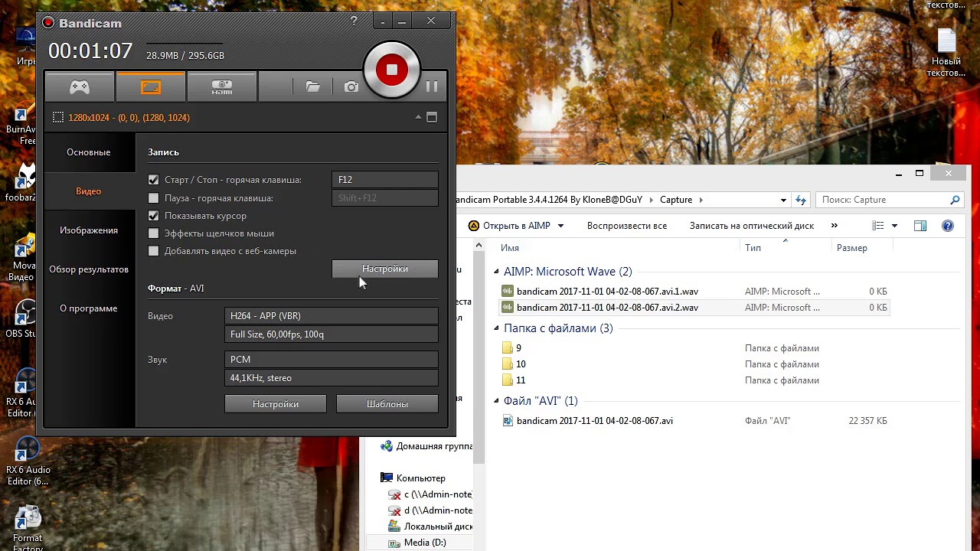This screenshot has height=551, width=980.
Task: Enable Пауза hotkey checkbox
Action: [x=154, y=198]
